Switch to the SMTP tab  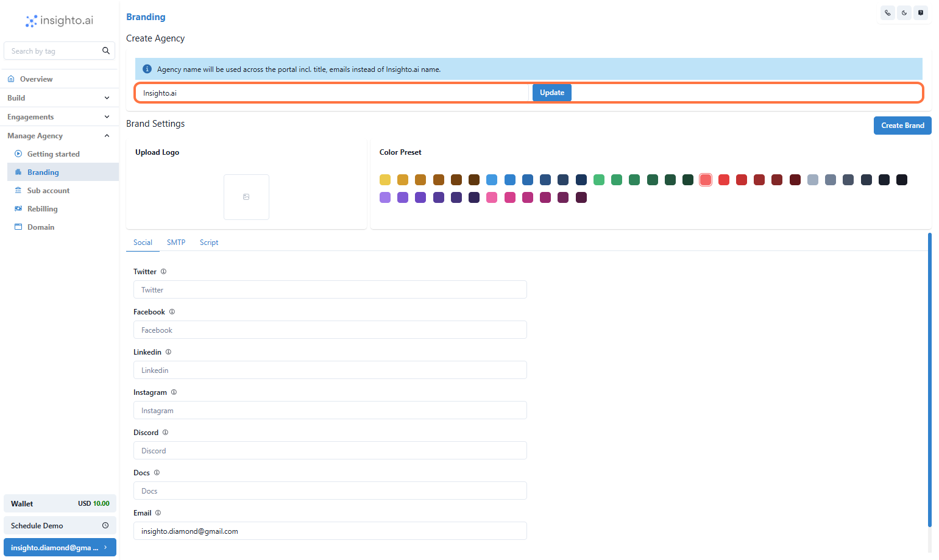coord(176,243)
